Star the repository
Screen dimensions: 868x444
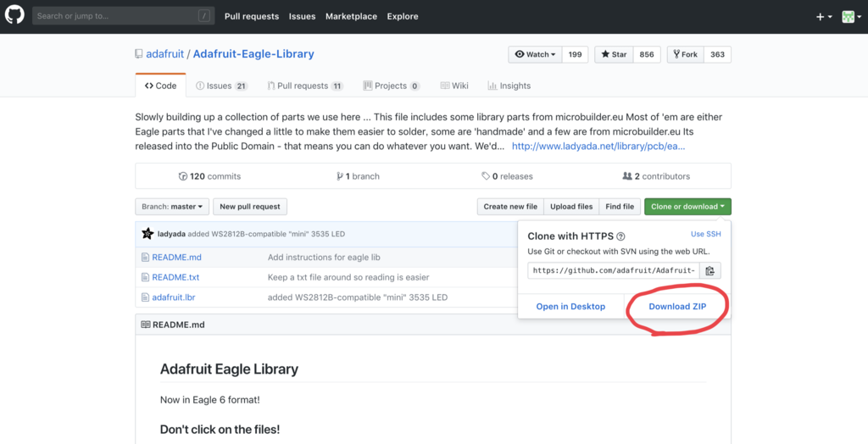pyautogui.click(x=614, y=54)
